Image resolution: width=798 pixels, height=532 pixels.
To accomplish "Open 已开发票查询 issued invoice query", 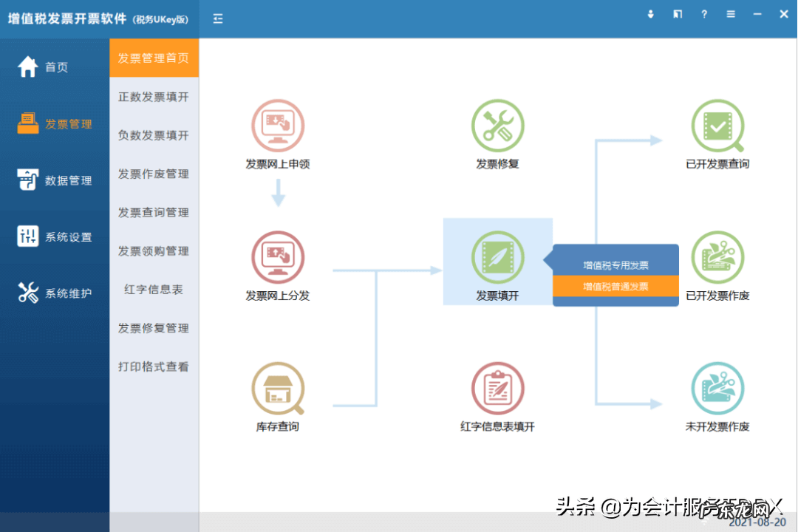I will [717, 126].
